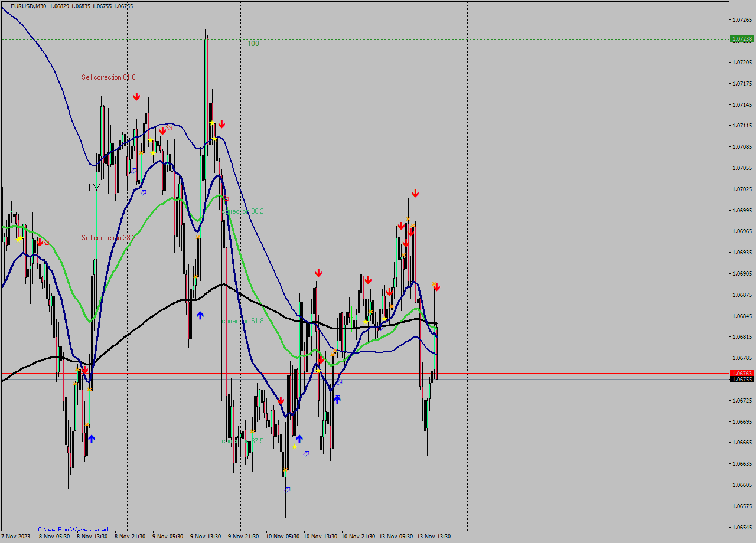Click 1.07265 on the price scale
The height and width of the screenshot is (543, 756).
coord(742,20)
